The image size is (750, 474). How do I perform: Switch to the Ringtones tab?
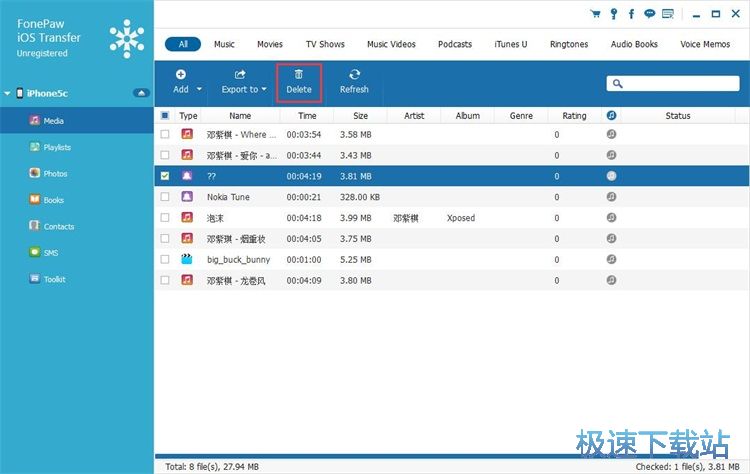(569, 44)
